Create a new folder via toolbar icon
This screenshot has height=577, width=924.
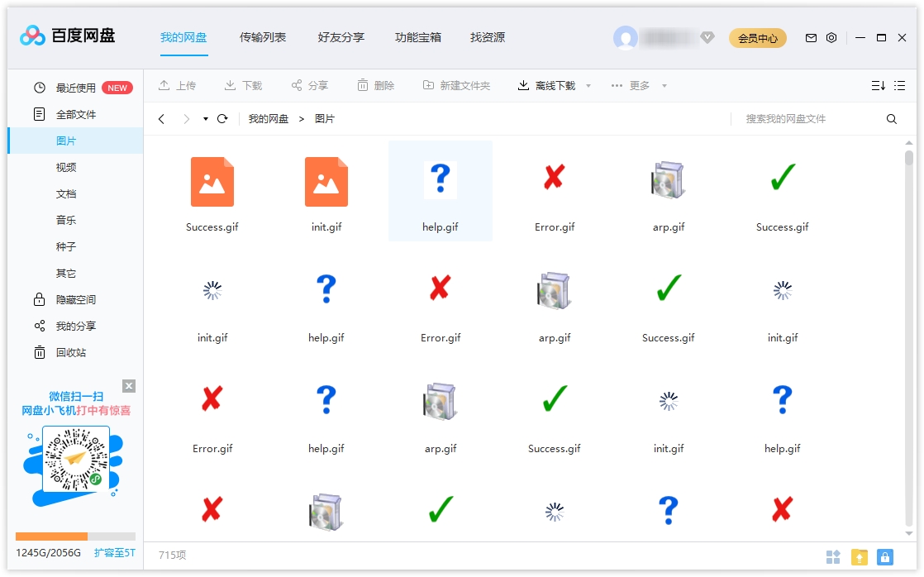tap(429, 84)
